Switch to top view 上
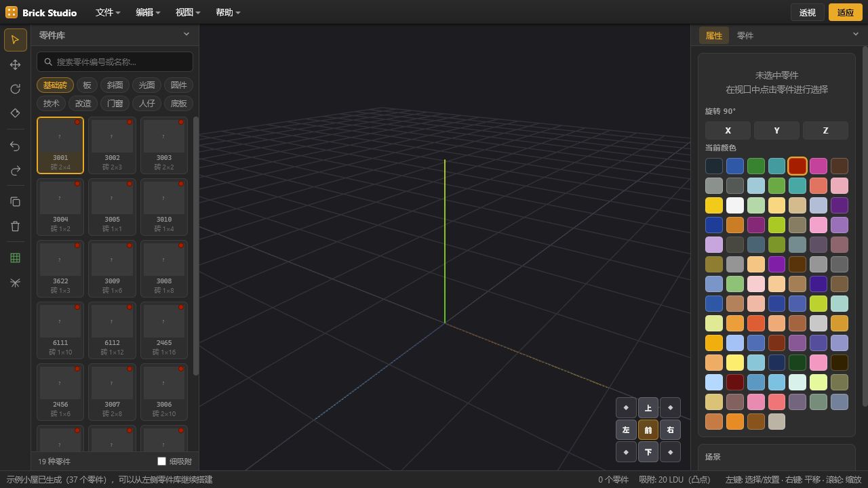Image resolution: width=868 pixels, height=488 pixels. tap(648, 408)
